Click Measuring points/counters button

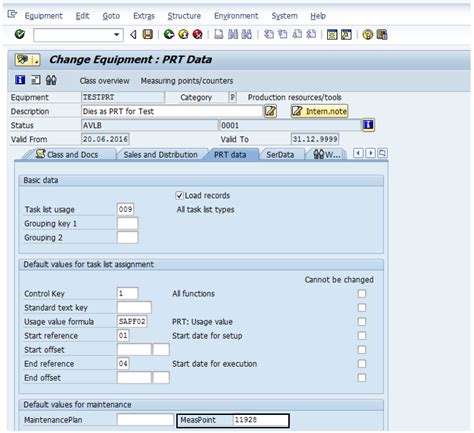(x=187, y=81)
